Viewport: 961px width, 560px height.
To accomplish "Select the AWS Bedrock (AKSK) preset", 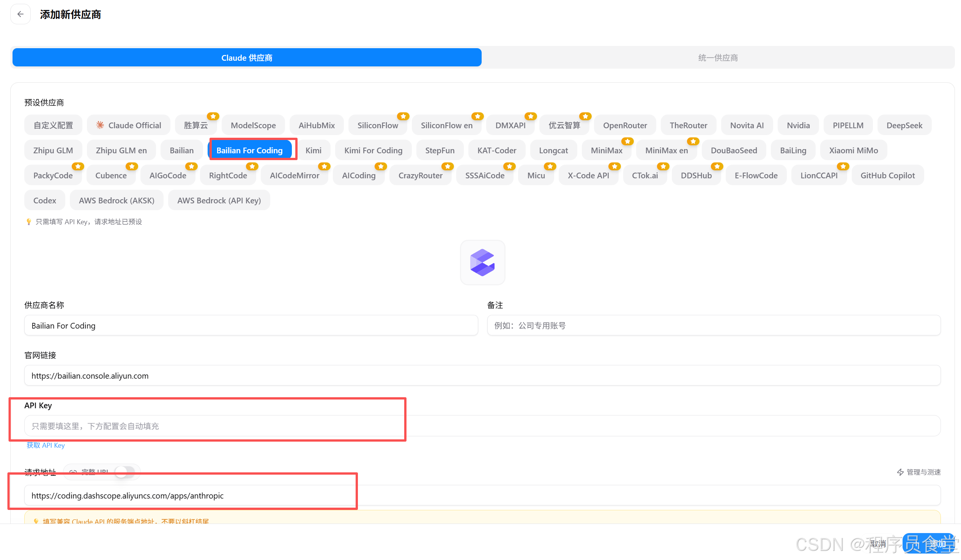I will [116, 200].
